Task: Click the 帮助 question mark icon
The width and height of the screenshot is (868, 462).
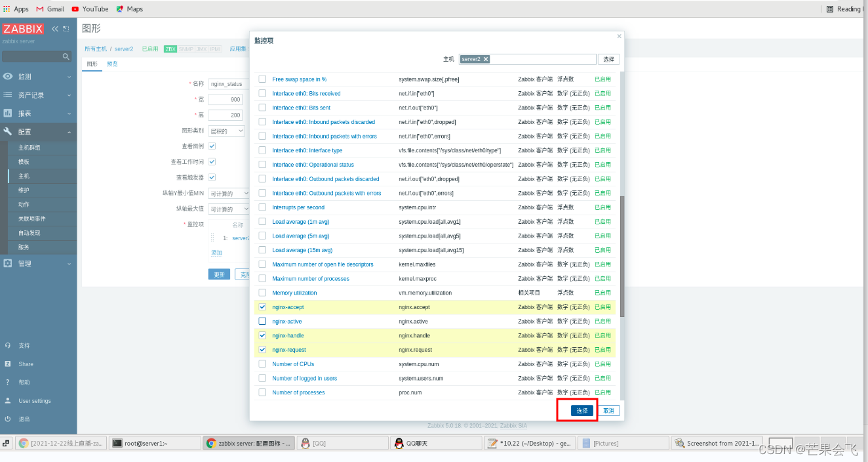Action: 8,382
